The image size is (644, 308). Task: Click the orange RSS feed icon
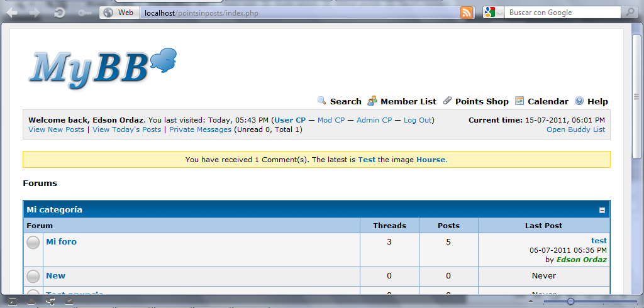tap(467, 13)
